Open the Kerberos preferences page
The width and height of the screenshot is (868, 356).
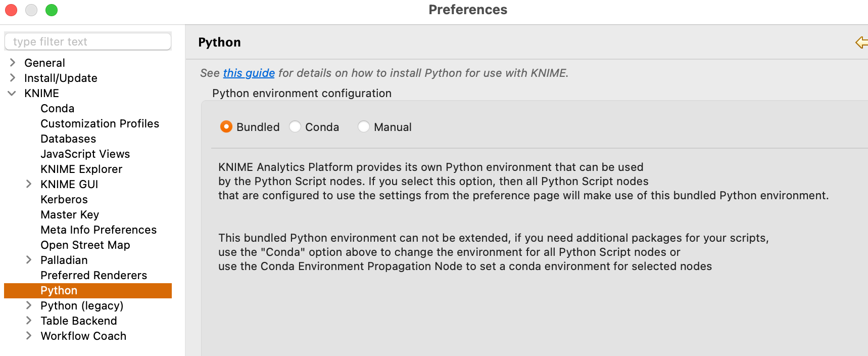coord(64,199)
